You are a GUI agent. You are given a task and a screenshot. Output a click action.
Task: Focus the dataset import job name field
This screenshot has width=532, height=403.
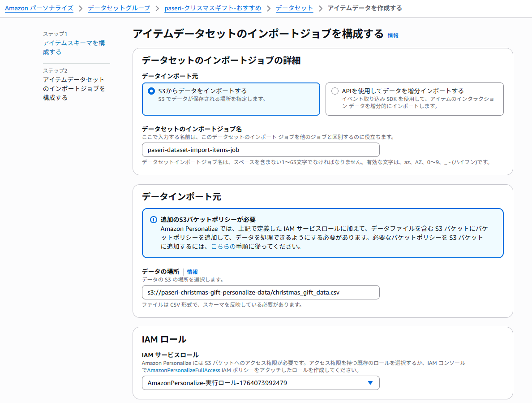click(x=260, y=150)
